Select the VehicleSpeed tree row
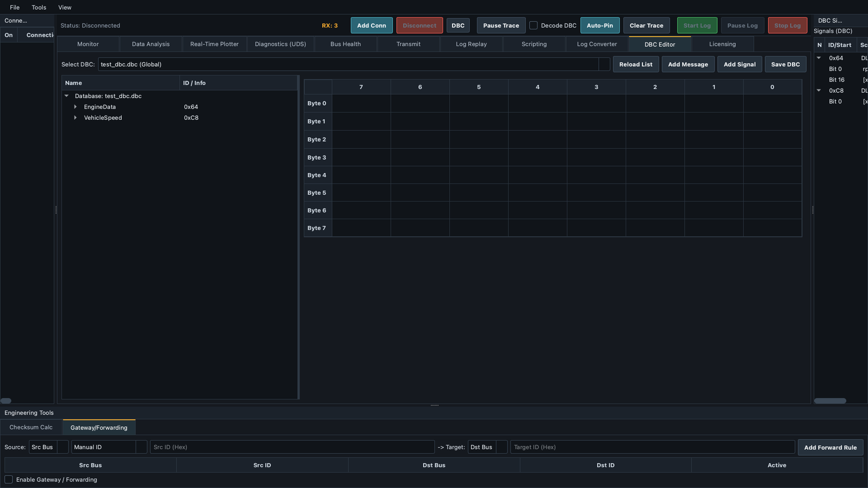Image resolution: width=868 pixels, height=488 pixels. coord(180,118)
